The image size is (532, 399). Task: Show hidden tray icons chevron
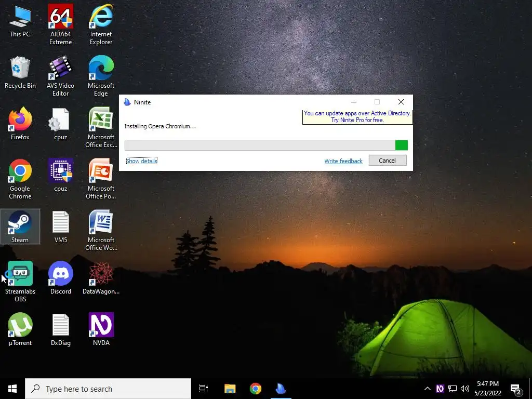[x=428, y=389]
